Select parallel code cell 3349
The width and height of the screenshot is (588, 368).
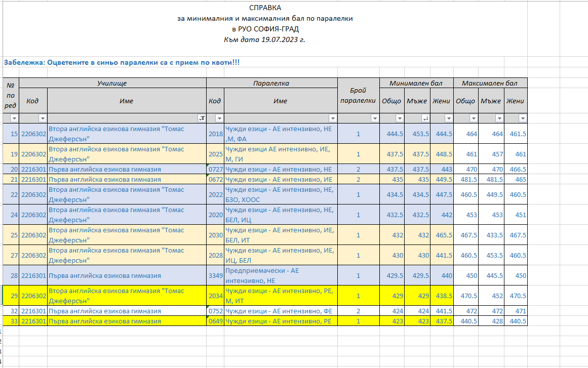tap(215, 276)
